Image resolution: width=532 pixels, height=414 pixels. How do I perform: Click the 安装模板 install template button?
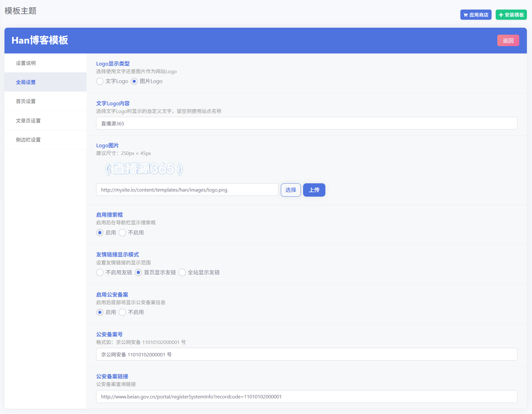tap(511, 15)
